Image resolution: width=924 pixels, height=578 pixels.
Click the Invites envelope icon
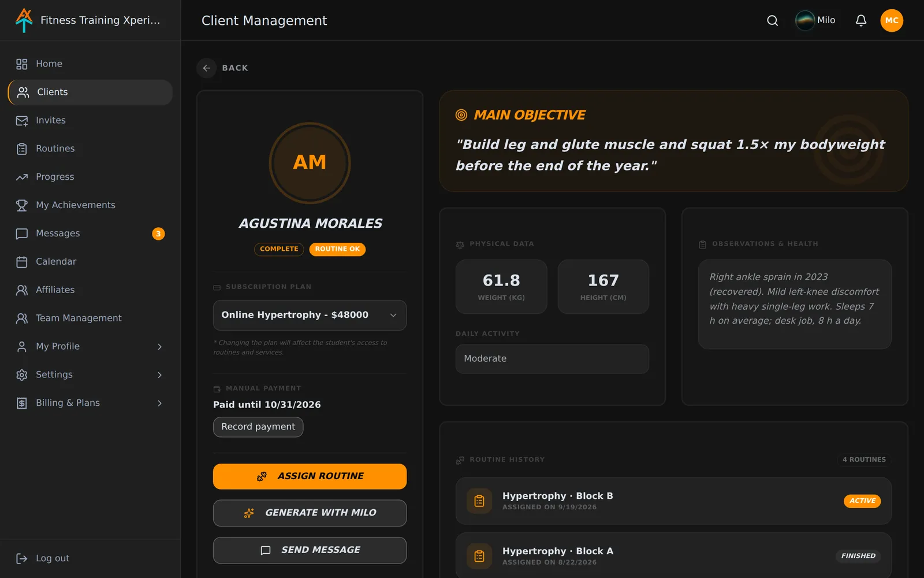tap(22, 121)
